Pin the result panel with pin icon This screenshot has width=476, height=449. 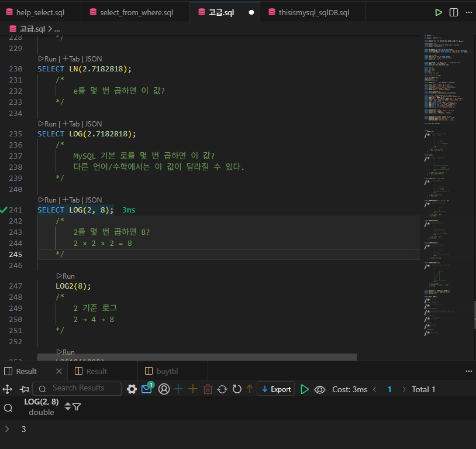25,389
